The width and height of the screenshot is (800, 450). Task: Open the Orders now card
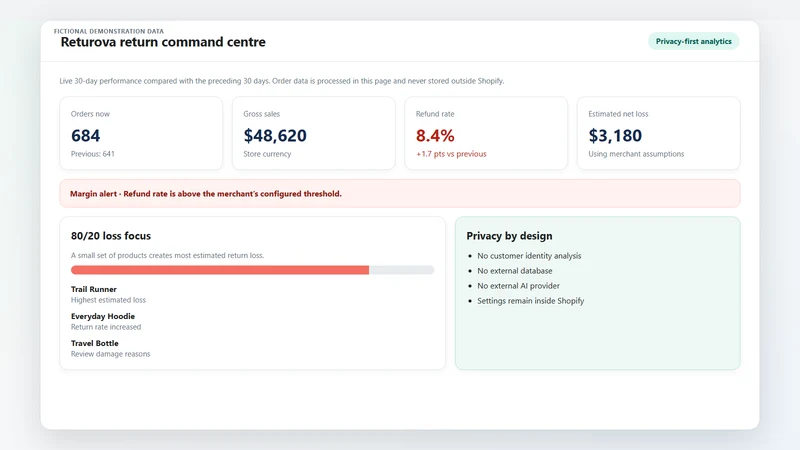pyautogui.click(x=141, y=133)
